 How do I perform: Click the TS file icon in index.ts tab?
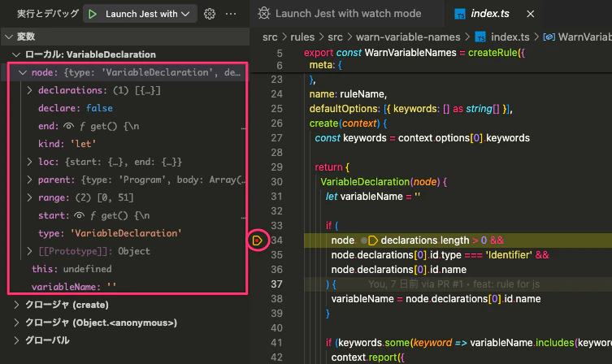pyautogui.click(x=460, y=14)
